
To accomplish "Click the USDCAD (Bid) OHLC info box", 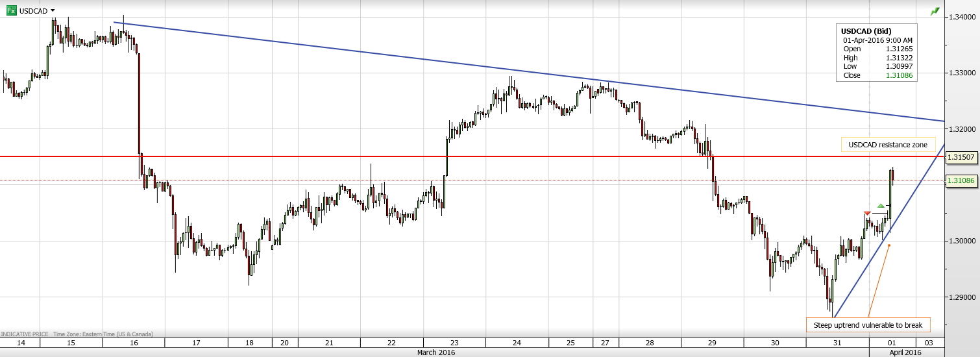I will [876, 53].
